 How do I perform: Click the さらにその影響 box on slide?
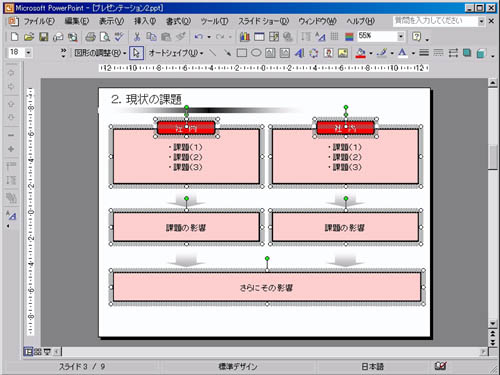[x=267, y=287]
